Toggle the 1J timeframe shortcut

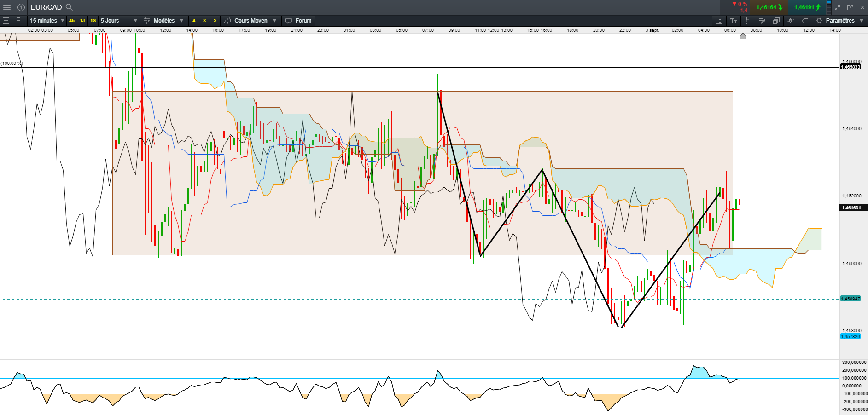click(82, 21)
